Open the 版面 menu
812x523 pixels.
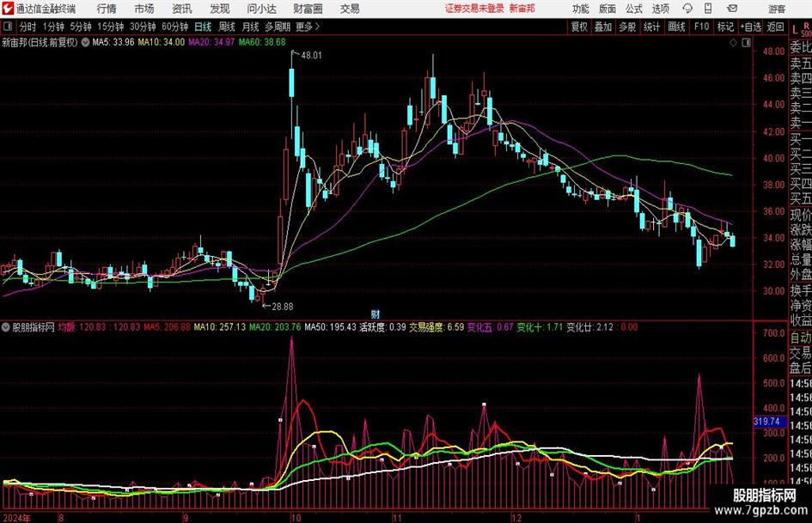pyautogui.click(x=607, y=9)
